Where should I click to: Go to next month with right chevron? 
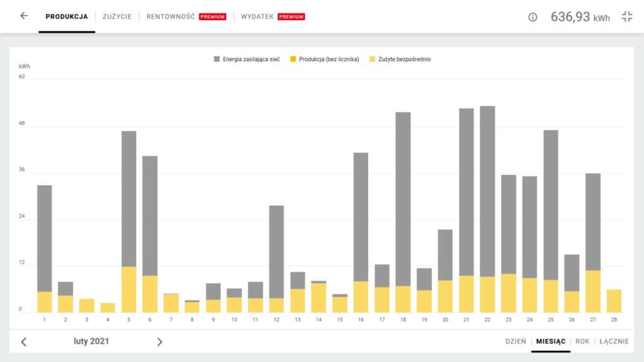click(160, 342)
